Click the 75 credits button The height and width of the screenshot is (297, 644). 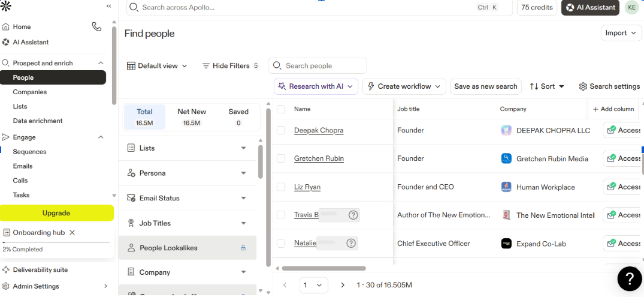pyautogui.click(x=537, y=7)
